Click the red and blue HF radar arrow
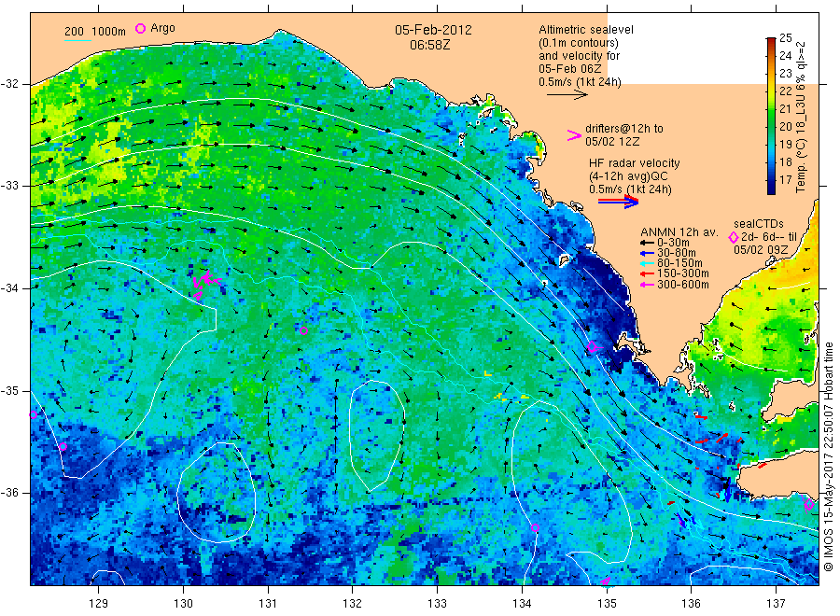The height and width of the screenshot is (616, 840). (x=618, y=202)
